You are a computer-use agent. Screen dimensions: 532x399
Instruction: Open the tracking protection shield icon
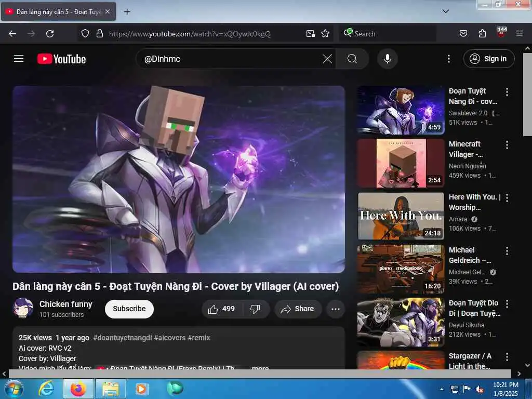(x=85, y=34)
